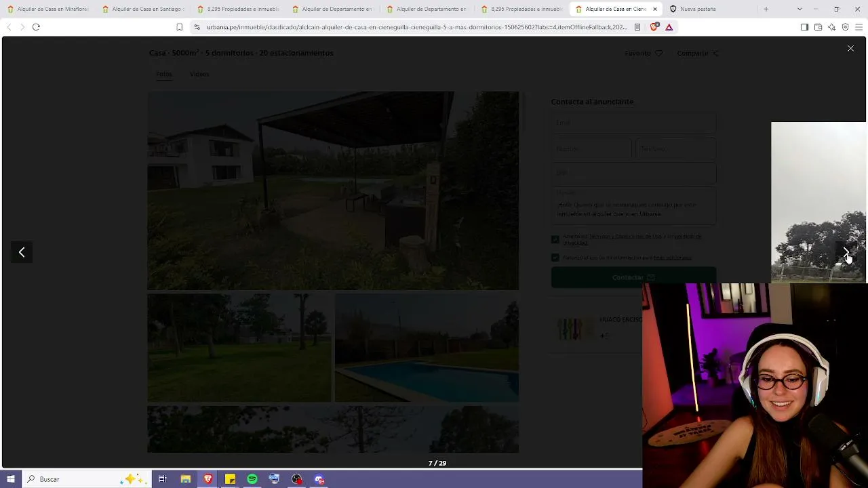868x488 pixels.
Task: Click the message text area
Action: 633,206
